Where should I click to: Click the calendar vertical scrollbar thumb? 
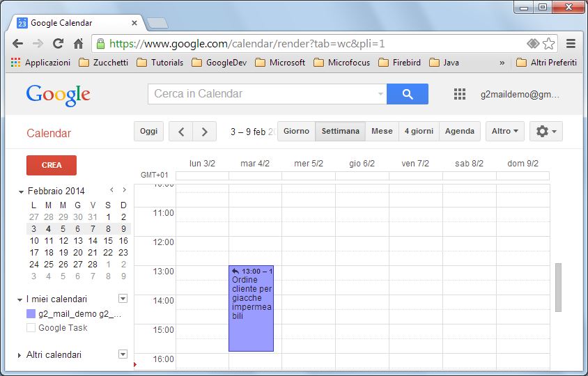click(558, 287)
